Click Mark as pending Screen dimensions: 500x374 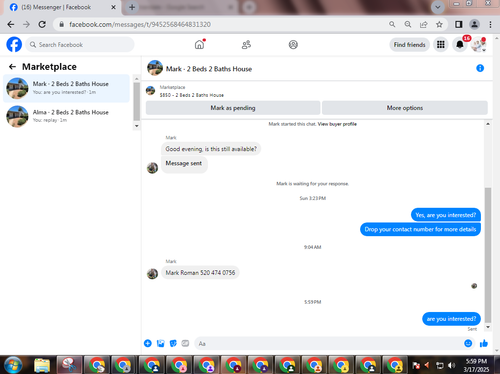point(233,108)
